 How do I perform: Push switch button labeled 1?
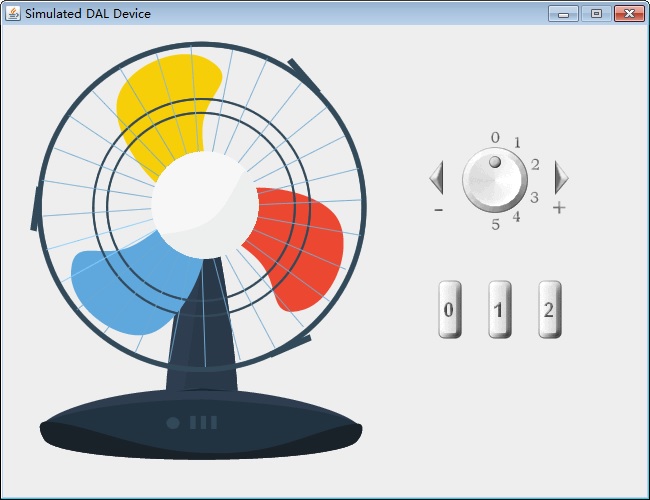pos(500,309)
